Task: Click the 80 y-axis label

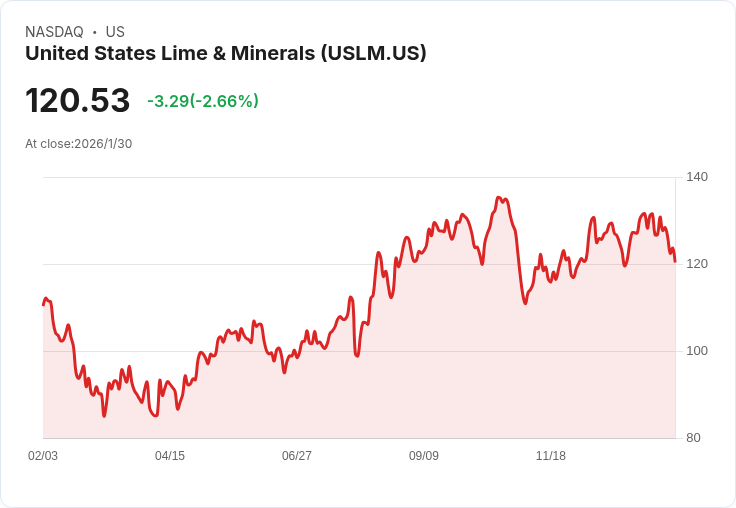Action: tap(694, 438)
